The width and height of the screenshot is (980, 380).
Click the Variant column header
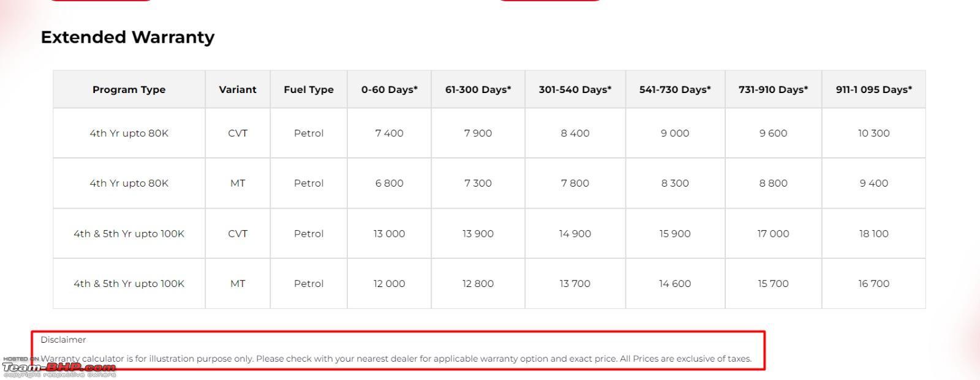238,89
